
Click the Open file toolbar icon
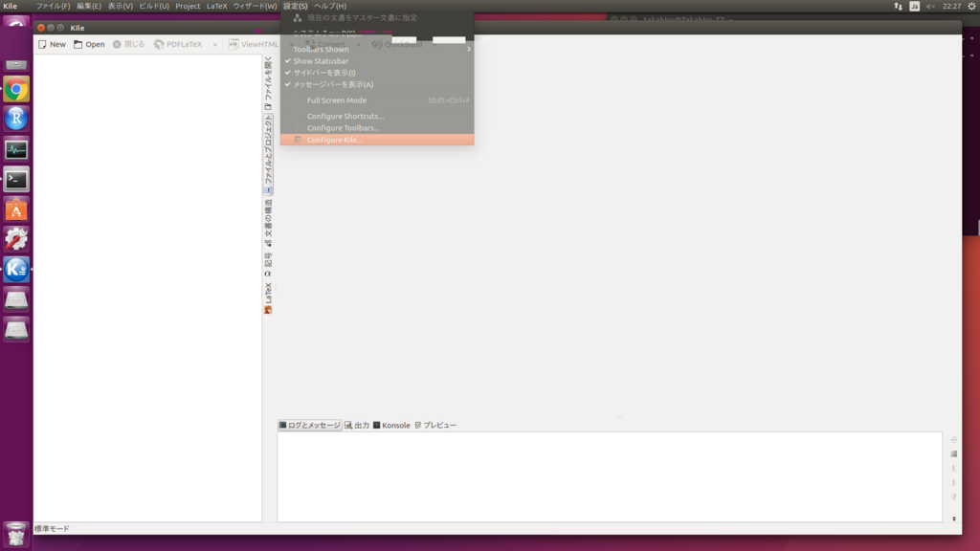[x=89, y=44]
